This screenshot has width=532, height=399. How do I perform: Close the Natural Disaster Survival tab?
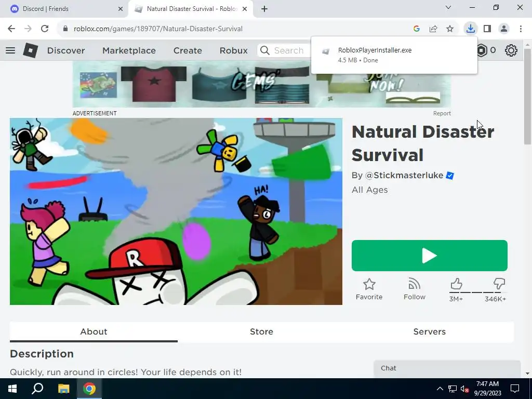tap(245, 9)
